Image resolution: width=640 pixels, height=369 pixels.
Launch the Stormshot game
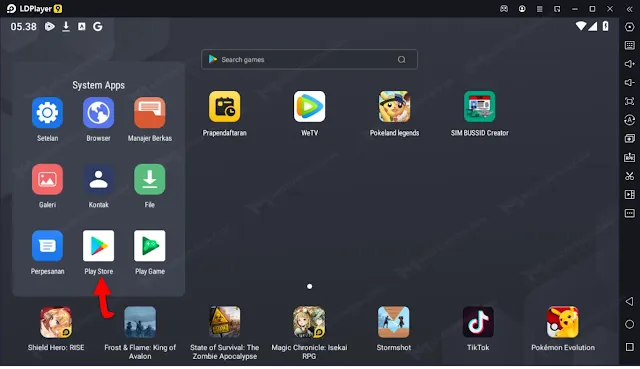click(394, 322)
